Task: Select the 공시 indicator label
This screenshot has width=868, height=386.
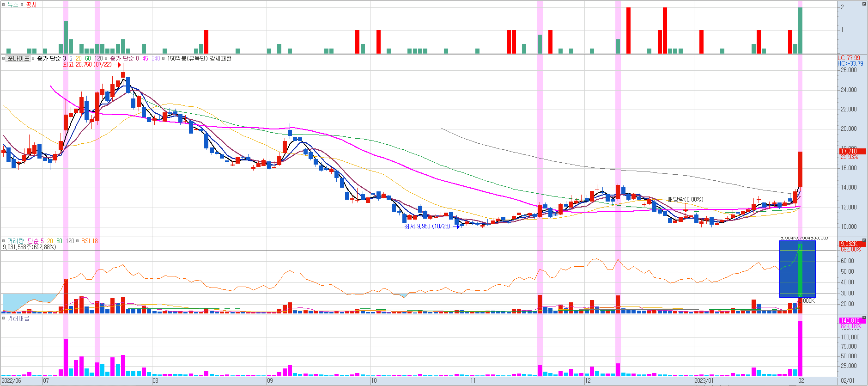Action: point(31,5)
